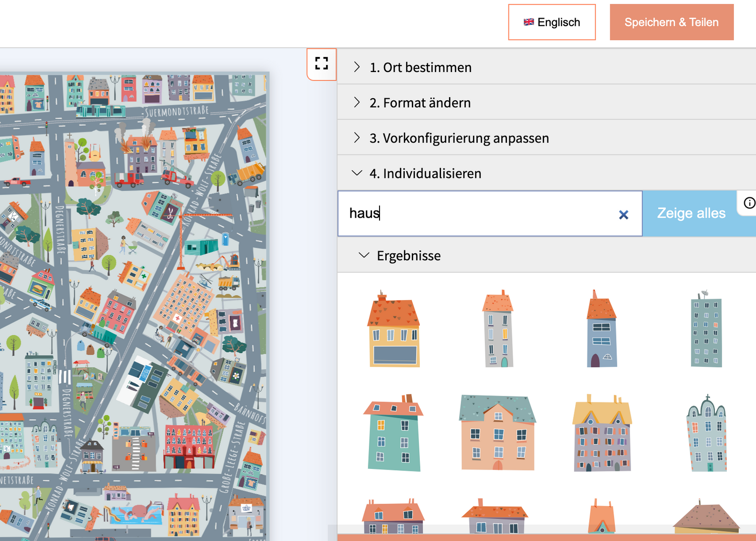Expand the '1. Ort bestimmen' section
Screen dimensions: 756x541
pos(420,67)
